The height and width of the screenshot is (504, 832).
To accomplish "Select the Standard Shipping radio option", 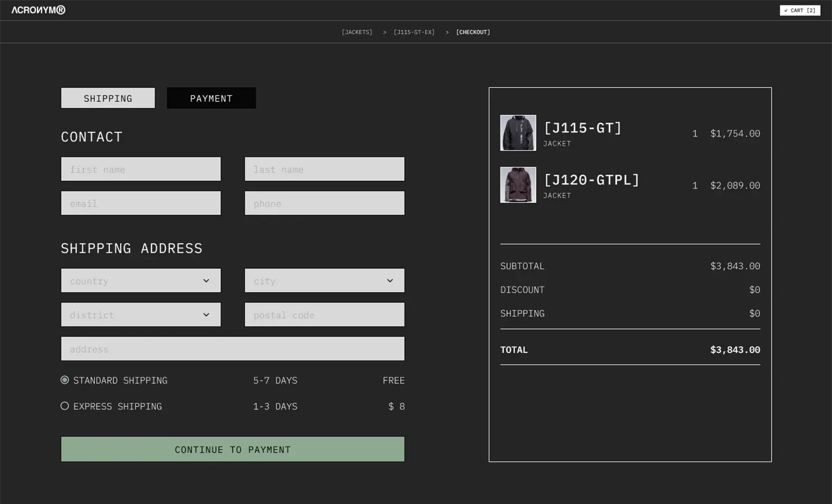I will click(x=65, y=380).
